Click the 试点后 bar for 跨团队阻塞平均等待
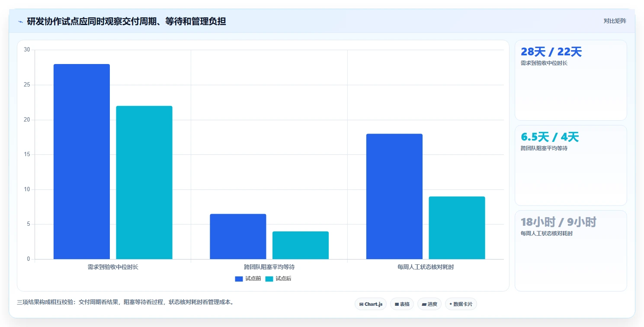Screen dimensions: 644x327 coord(301,245)
